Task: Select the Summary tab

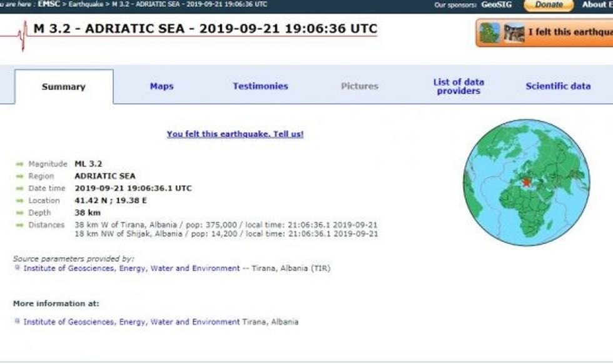Action: pos(63,87)
